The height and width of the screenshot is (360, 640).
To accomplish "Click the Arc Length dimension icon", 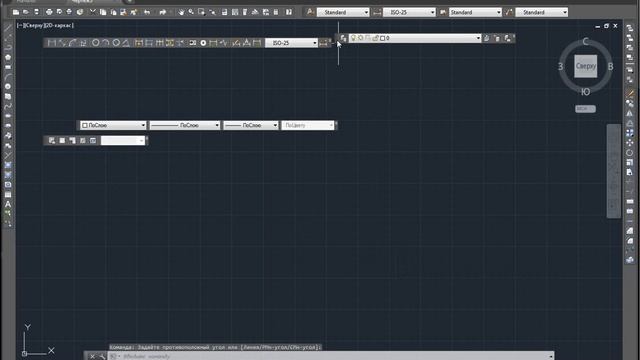I will point(73,43).
